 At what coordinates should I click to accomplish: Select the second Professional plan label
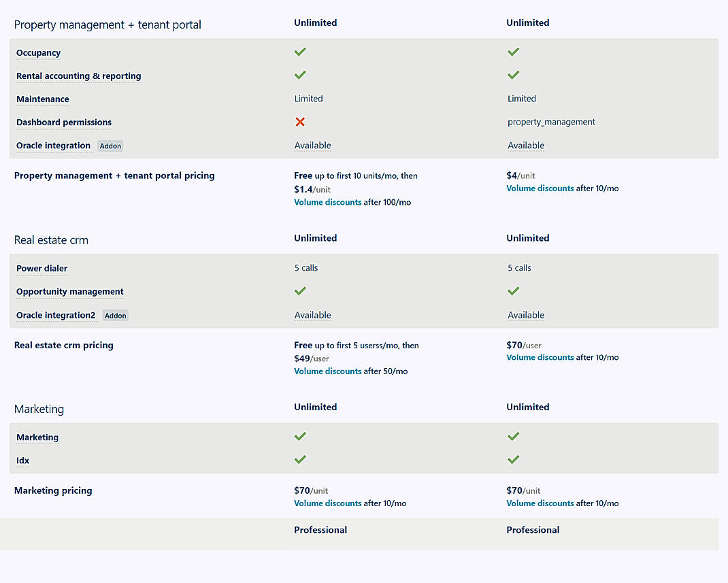tap(533, 529)
